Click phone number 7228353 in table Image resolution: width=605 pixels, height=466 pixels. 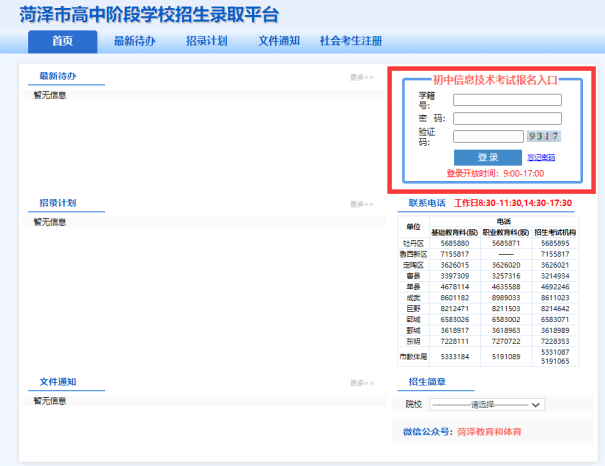click(555, 341)
